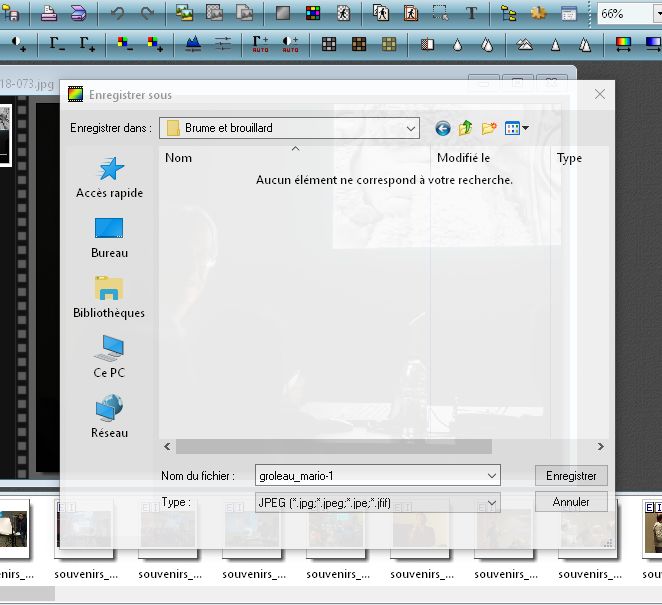This screenshot has width=662, height=605.
Task: Click the scanner import icon
Action: 78,14
